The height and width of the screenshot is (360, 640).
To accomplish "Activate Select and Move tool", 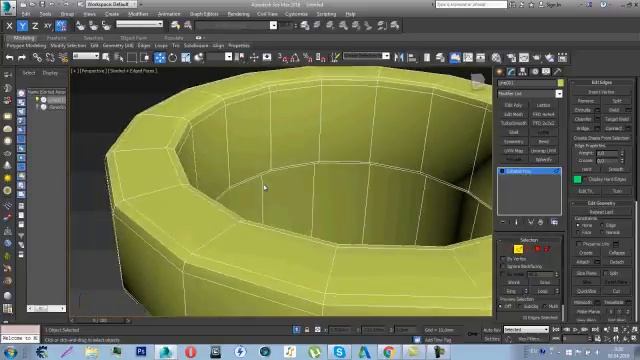I will click(160, 58).
